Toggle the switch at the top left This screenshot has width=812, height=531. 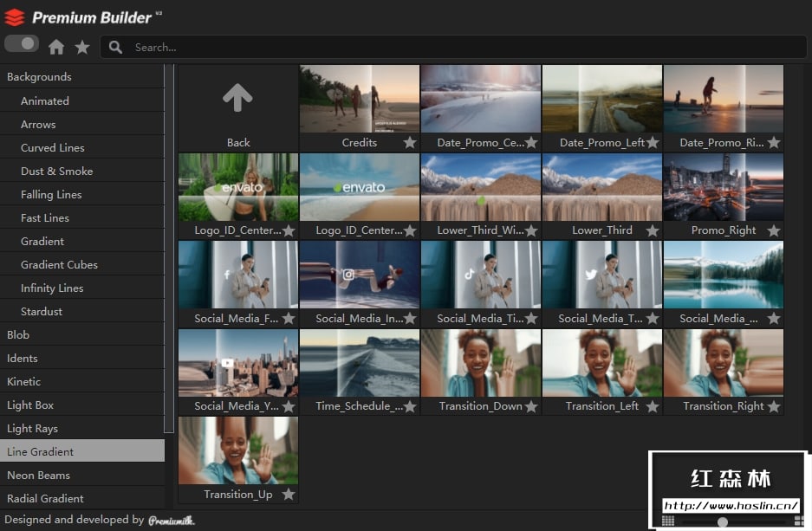[22, 43]
